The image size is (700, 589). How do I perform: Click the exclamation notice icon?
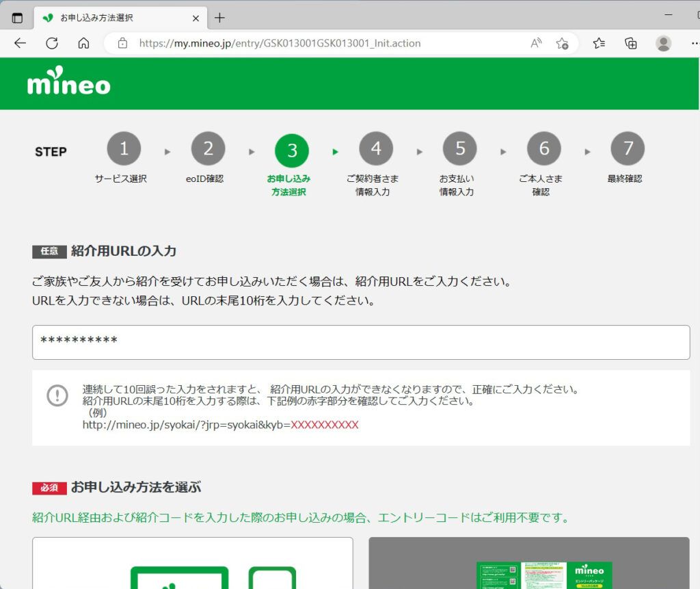pyautogui.click(x=57, y=395)
